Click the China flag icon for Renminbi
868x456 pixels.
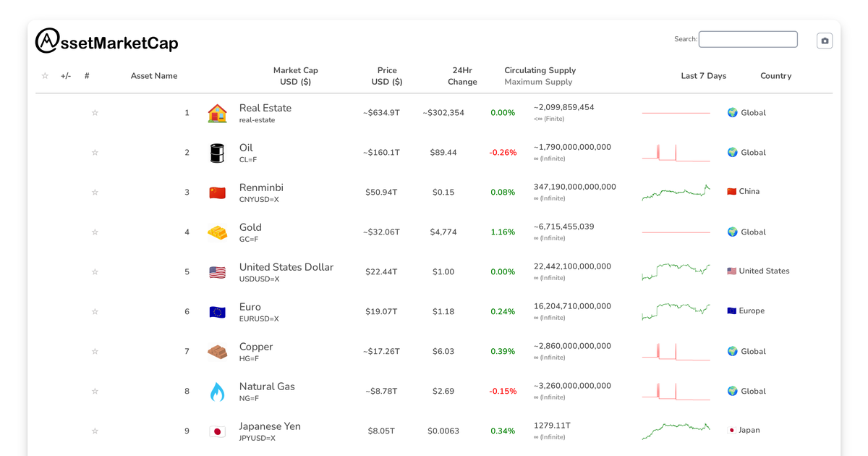pos(217,193)
